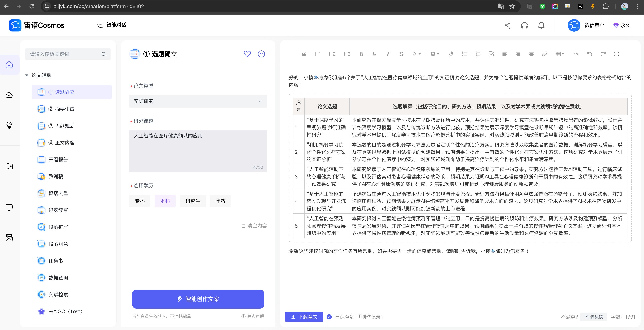Toggle italic formatting

click(388, 54)
